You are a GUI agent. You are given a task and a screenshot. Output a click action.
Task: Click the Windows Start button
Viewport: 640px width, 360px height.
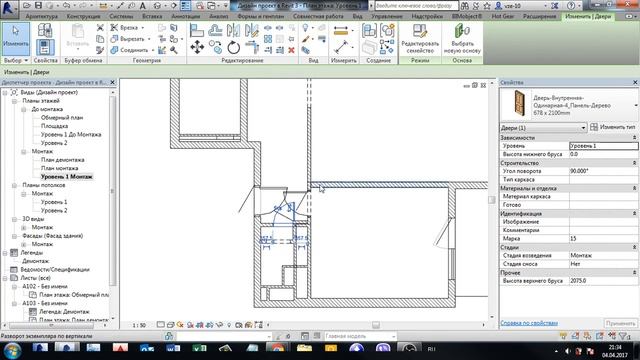[12, 350]
